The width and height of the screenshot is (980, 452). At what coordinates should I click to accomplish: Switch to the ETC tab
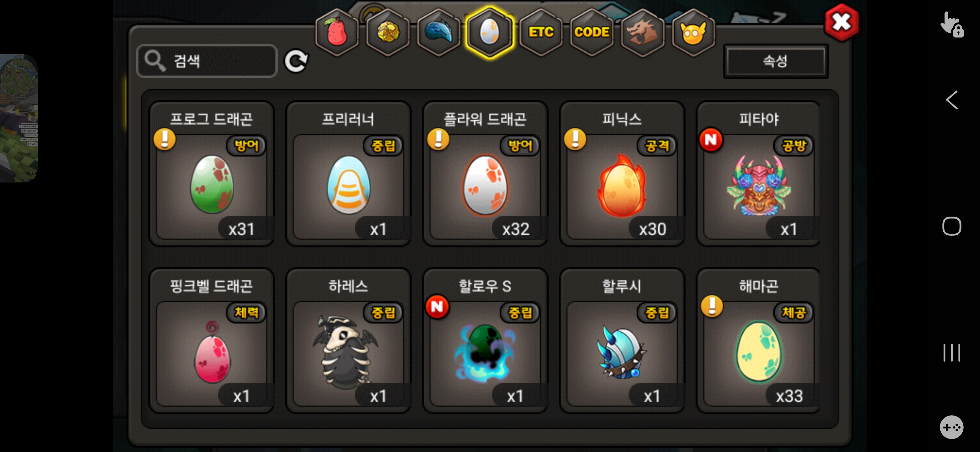(541, 32)
